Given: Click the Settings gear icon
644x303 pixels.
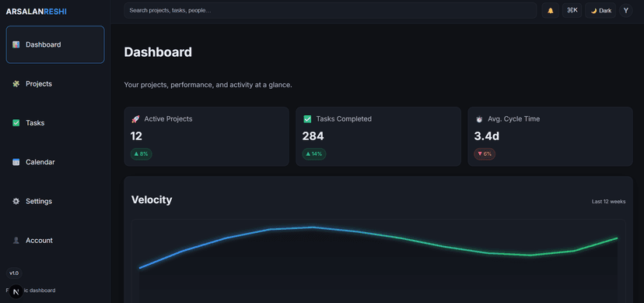Looking at the screenshot, I should (16, 201).
